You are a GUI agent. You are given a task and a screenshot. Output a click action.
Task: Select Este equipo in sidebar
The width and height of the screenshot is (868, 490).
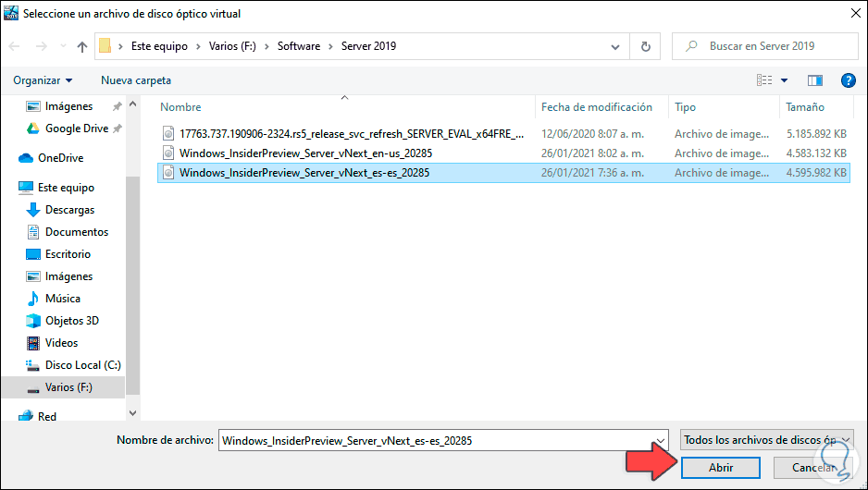coord(66,188)
